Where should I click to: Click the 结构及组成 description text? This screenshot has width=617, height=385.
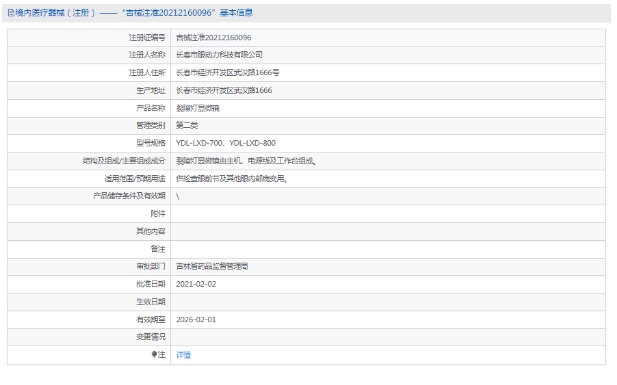[246, 161]
